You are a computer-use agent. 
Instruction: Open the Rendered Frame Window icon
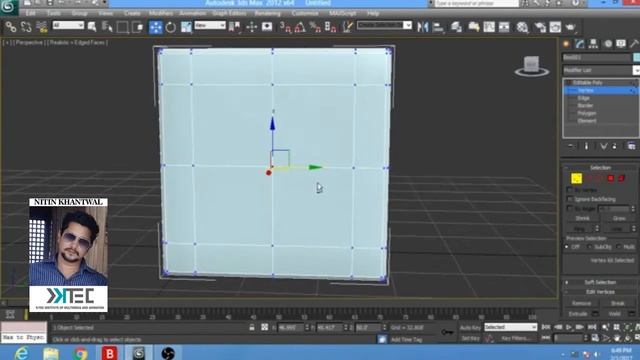coord(555,27)
